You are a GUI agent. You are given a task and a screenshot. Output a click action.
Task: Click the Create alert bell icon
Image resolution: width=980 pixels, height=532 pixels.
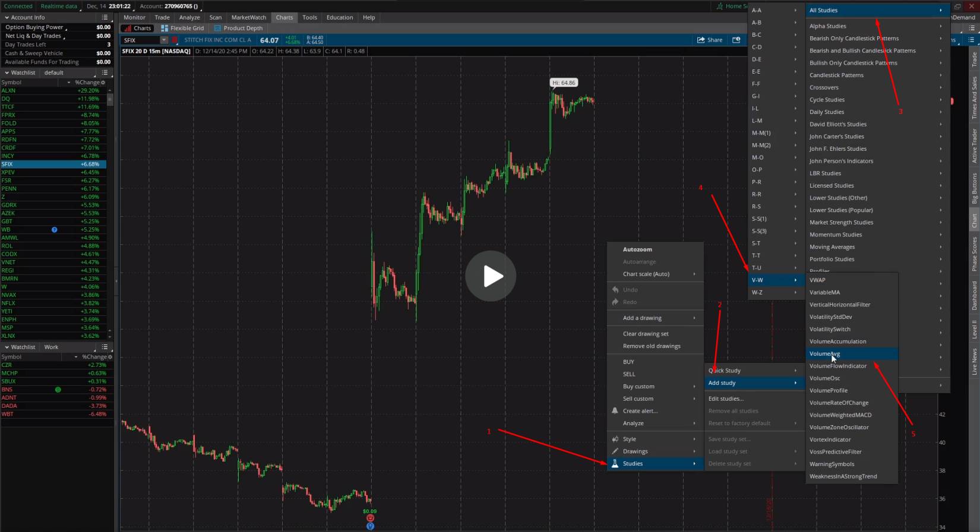[615, 411]
